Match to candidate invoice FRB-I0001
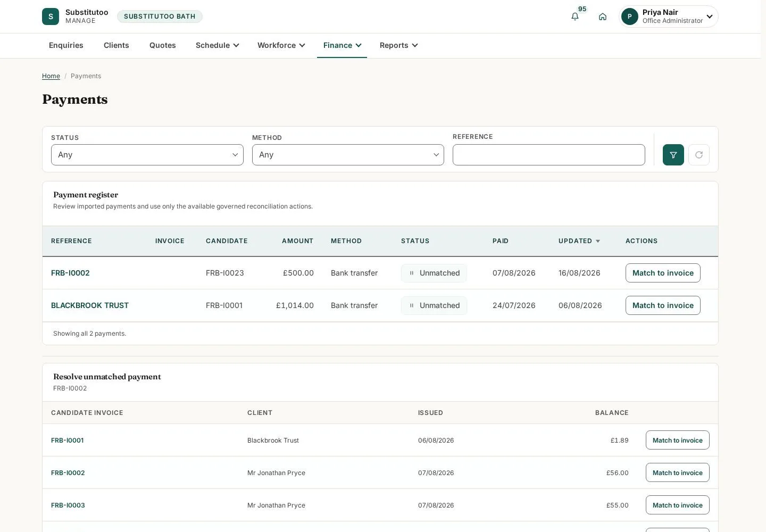Viewport: 766px width, 532px height. [678, 440]
